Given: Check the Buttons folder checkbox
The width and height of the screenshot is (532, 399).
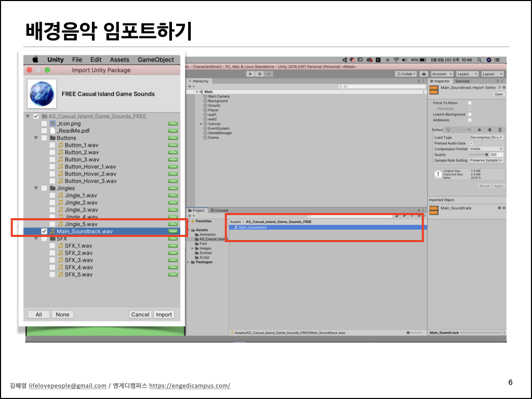Looking at the screenshot, I should 44,138.
